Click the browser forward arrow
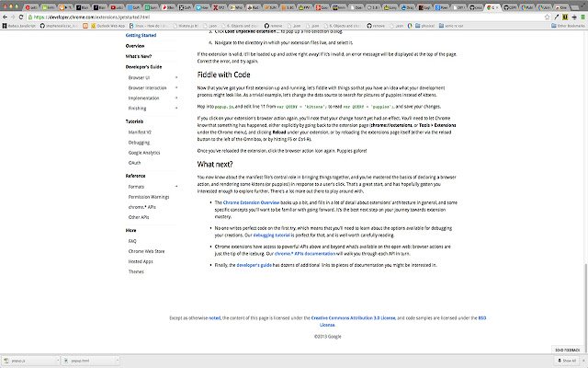This screenshot has width=588, height=368. (13, 17)
